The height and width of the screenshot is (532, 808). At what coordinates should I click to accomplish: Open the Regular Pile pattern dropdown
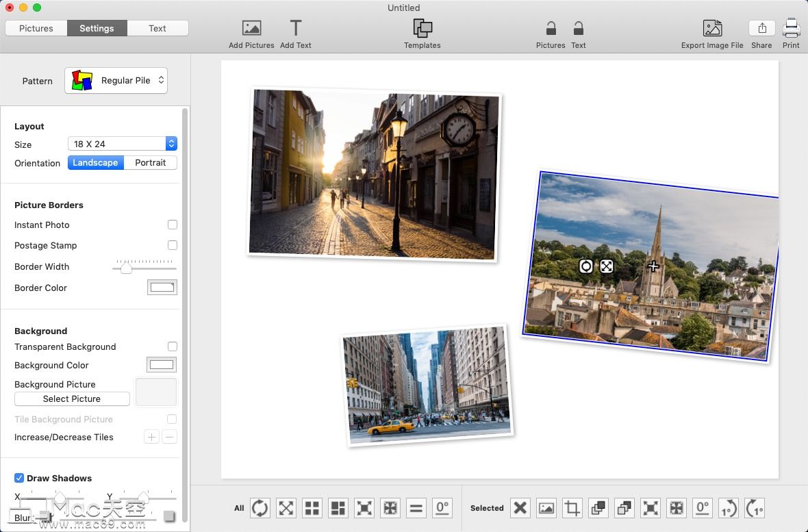pos(115,80)
